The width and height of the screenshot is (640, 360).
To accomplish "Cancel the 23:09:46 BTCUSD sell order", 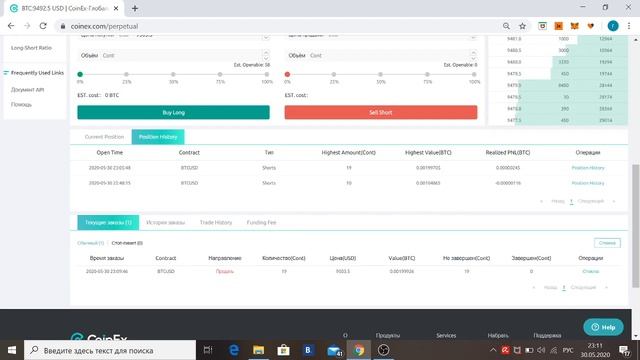I will 590,271.
